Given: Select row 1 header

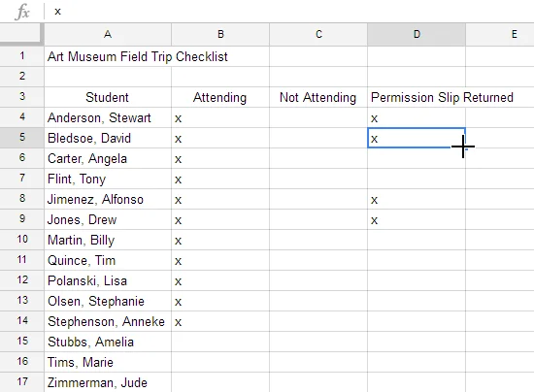Looking at the screenshot, I should click(21, 56).
